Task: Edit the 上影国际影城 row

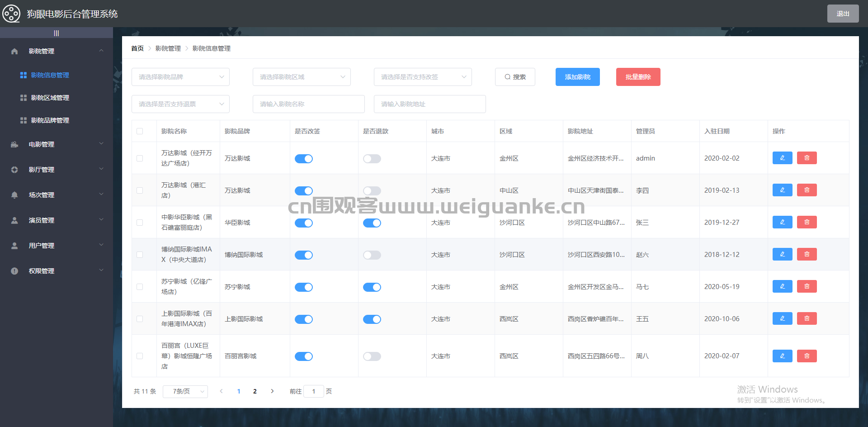Action: point(783,318)
